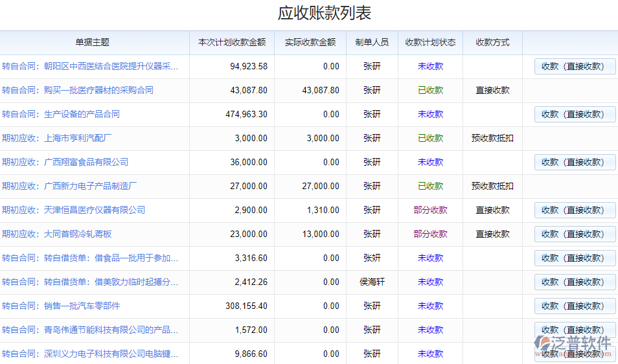Select actual amount cell 13,000.00

[x=321, y=234]
